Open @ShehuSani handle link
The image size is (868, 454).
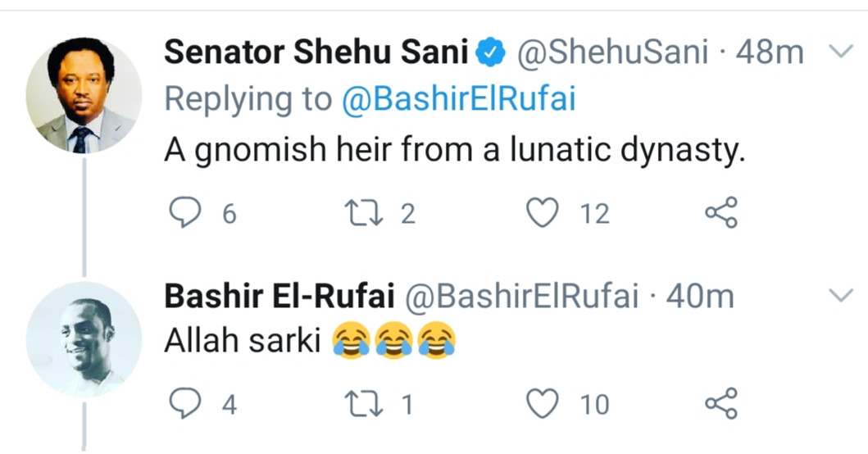(610, 54)
